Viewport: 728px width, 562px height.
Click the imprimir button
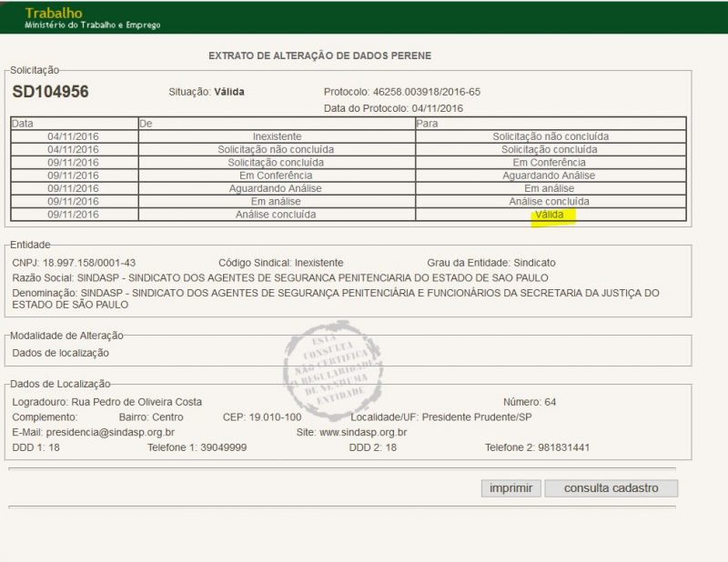click(511, 488)
